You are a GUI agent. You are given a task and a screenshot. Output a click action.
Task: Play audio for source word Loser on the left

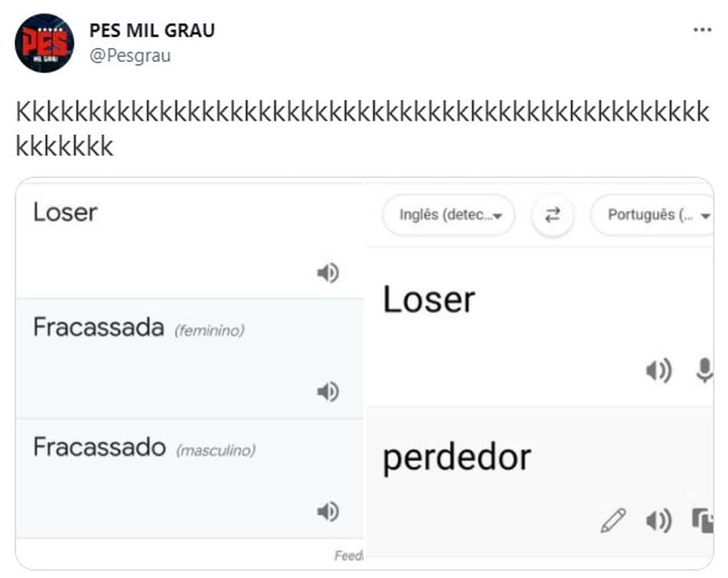click(328, 273)
